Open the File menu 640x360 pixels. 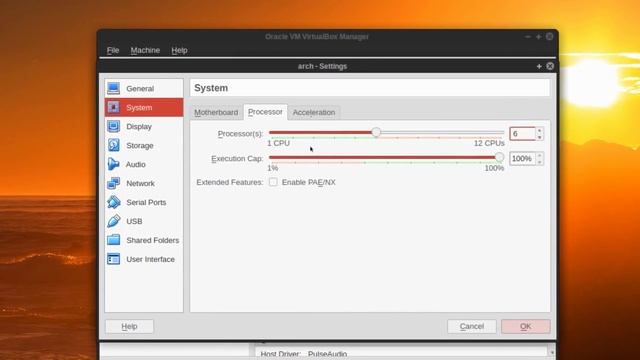coord(113,50)
